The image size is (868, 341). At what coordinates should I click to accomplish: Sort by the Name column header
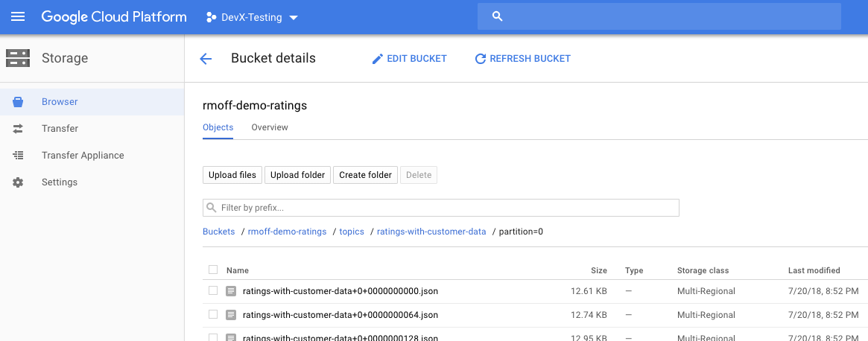click(238, 271)
